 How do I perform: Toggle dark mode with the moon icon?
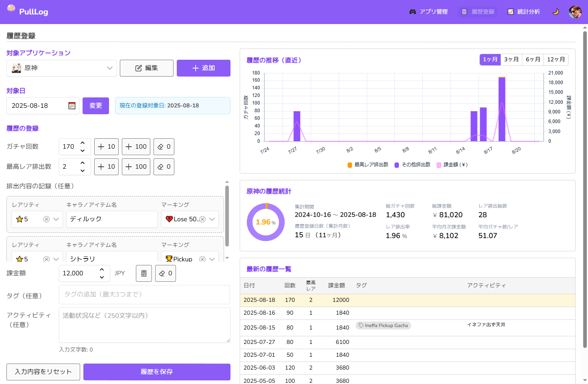pos(556,12)
